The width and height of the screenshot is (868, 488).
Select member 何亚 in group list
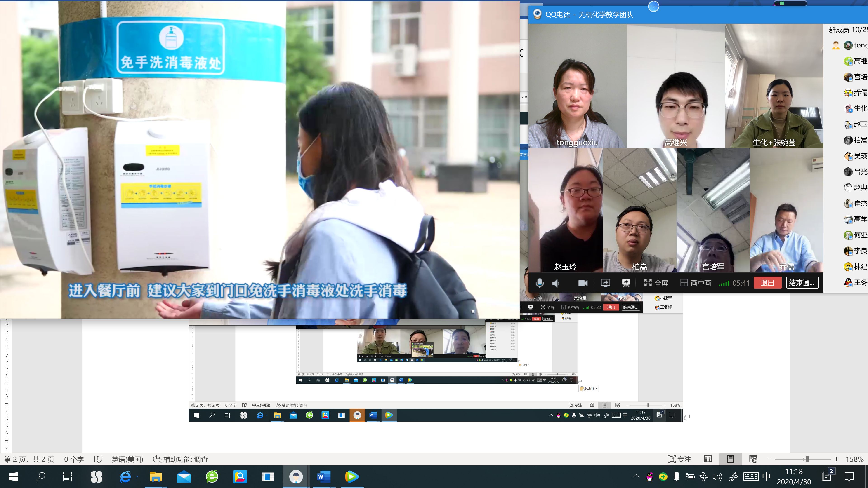coord(855,235)
